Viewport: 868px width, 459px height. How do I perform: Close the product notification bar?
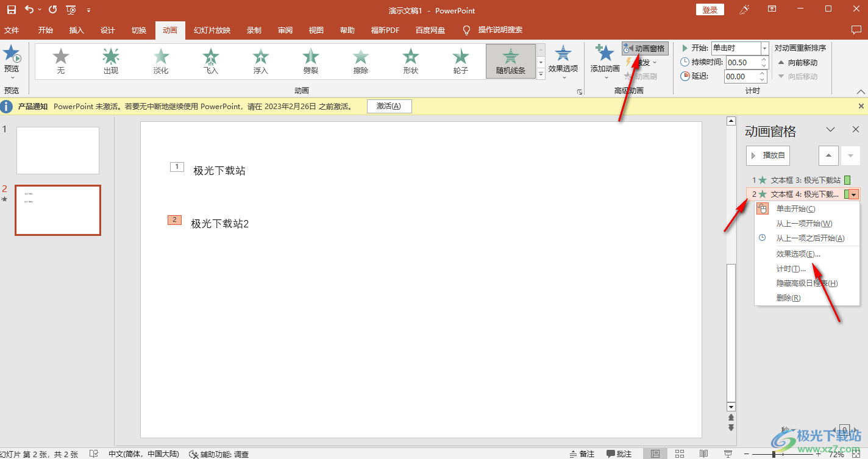tap(861, 106)
